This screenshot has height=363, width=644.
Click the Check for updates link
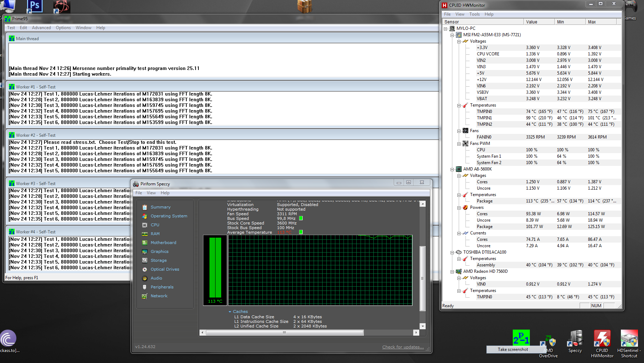403,347
